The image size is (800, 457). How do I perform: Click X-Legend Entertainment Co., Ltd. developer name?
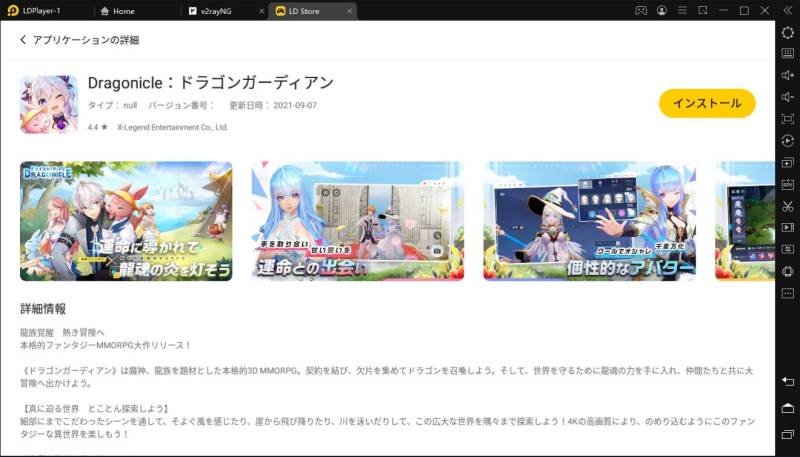[x=172, y=127]
